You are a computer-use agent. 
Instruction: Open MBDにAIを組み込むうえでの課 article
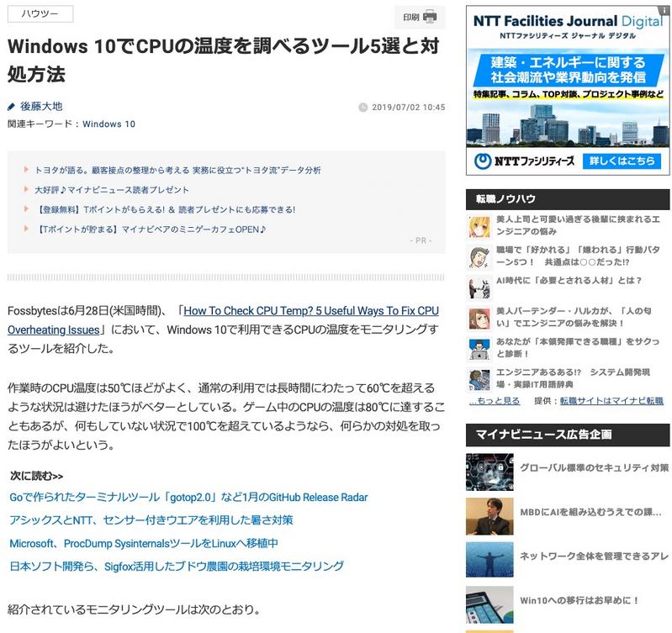[590, 512]
